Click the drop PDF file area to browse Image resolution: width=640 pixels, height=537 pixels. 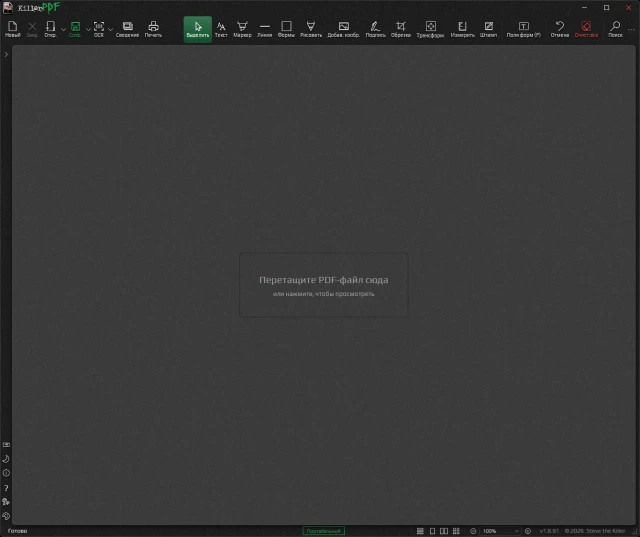point(324,285)
